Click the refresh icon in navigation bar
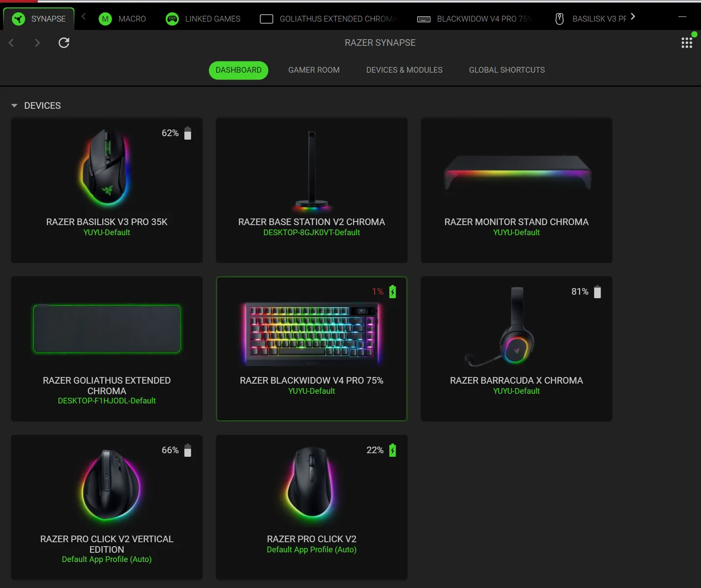701x588 pixels. pos(64,43)
